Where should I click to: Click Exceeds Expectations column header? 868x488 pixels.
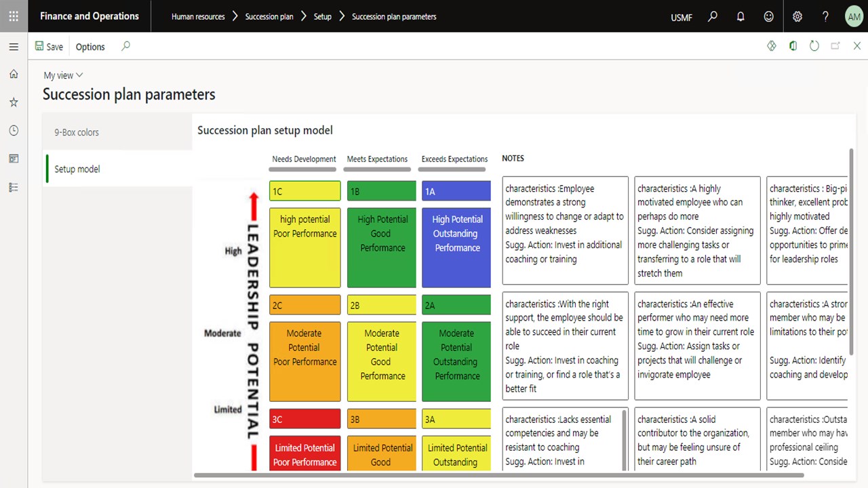(x=454, y=159)
